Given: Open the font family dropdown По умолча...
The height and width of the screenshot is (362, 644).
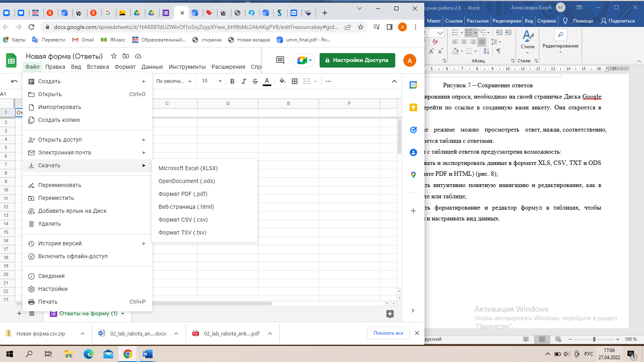Looking at the screenshot, I should (x=174, y=81).
